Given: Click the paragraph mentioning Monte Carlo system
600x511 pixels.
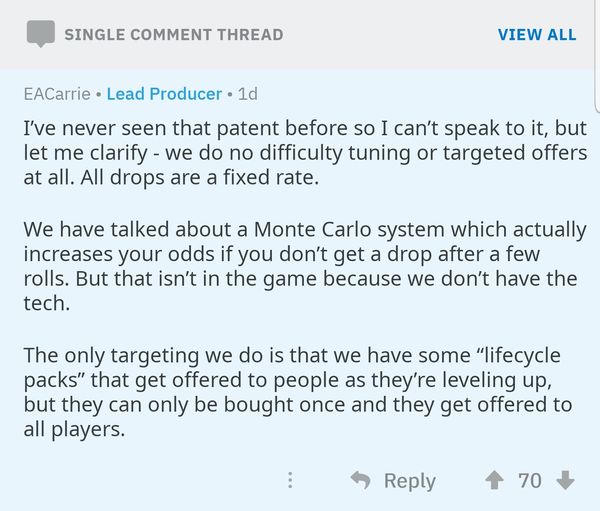Looking at the screenshot, I should click(305, 266).
